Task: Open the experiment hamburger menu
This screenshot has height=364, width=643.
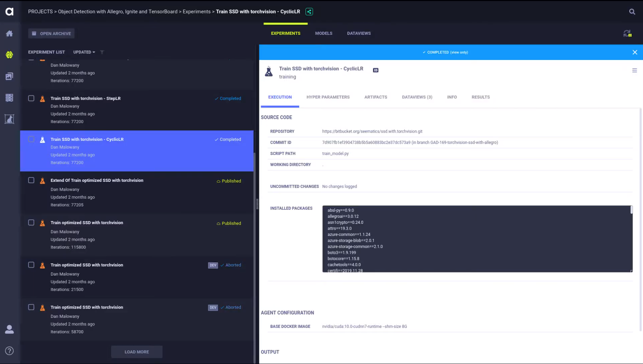Action: click(634, 70)
